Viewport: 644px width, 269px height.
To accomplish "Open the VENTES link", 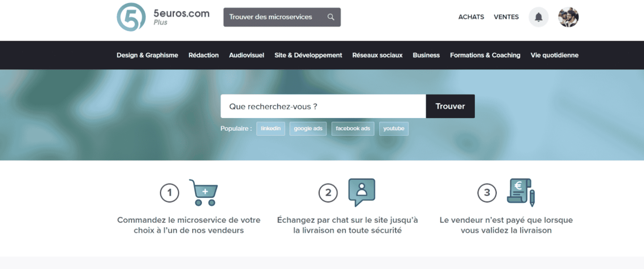I will pyautogui.click(x=506, y=17).
